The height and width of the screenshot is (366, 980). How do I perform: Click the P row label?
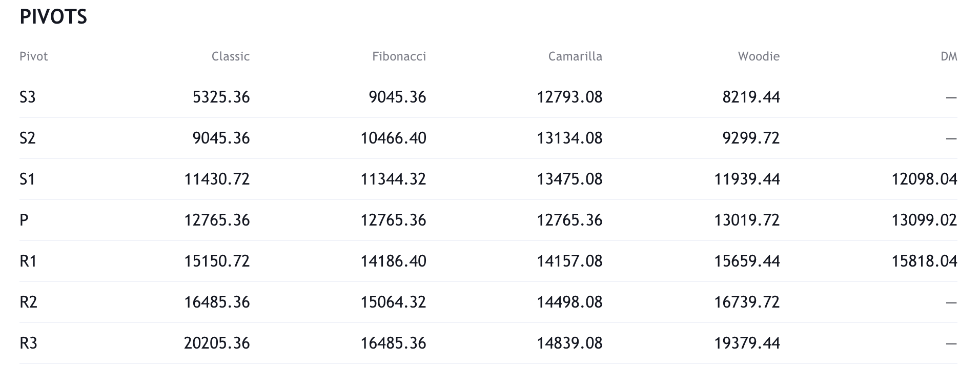click(x=24, y=220)
